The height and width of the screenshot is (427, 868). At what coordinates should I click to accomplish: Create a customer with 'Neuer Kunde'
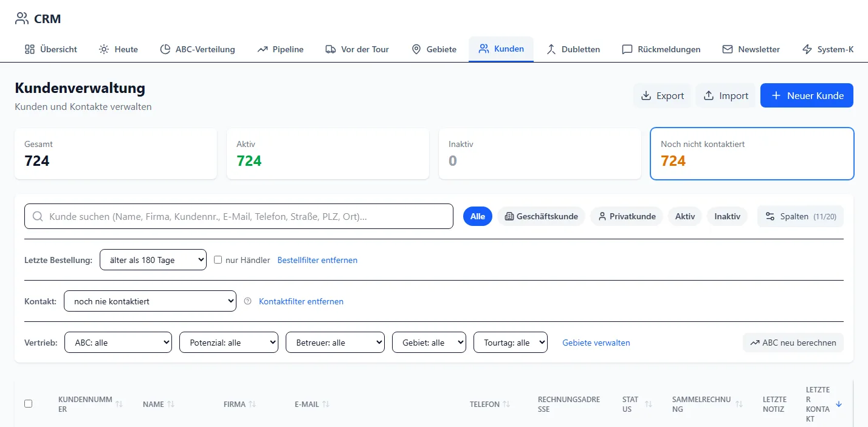point(807,95)
